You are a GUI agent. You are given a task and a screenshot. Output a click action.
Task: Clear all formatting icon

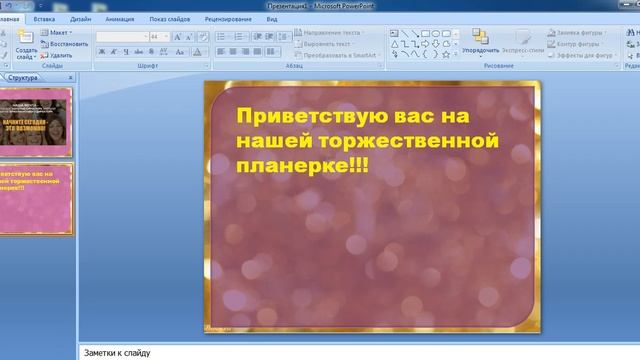(203, 37)
